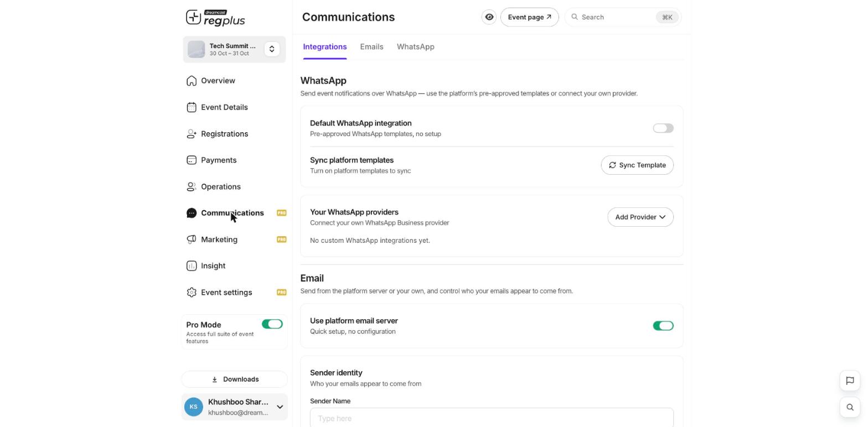Image resolution: width=868 pixels, height=427 pixels.
Task: Click the Registrations person icon
Action: (192, 134)
